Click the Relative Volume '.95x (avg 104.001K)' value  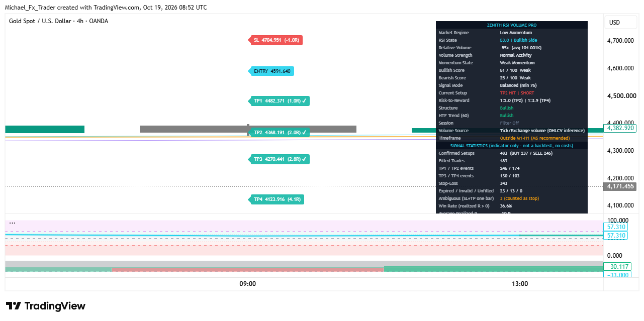tap(520, 48)
